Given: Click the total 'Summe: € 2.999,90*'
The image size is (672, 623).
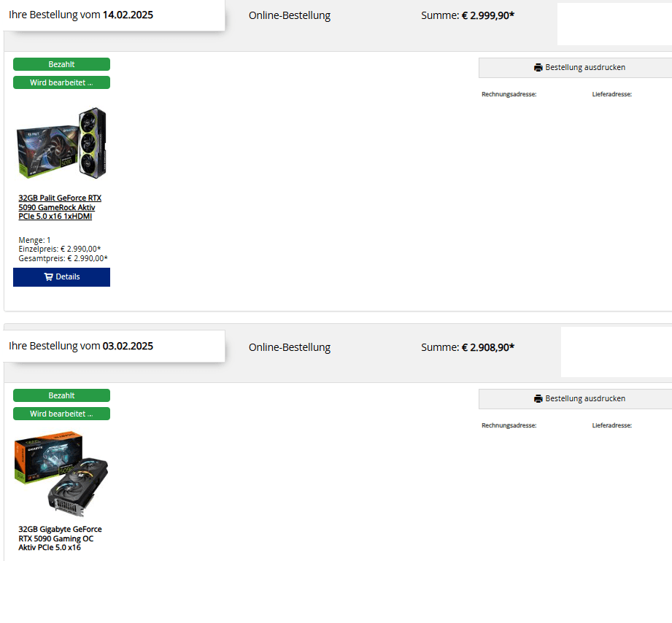Looking at the screenshot, I should (468, 15).
